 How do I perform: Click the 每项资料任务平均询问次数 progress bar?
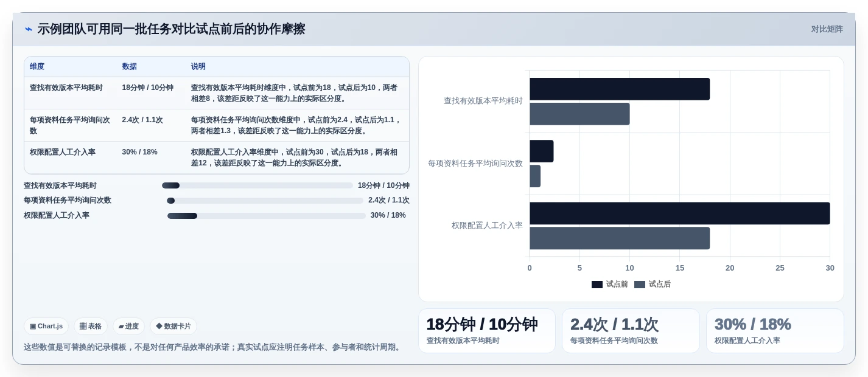(x=265, y=201)
